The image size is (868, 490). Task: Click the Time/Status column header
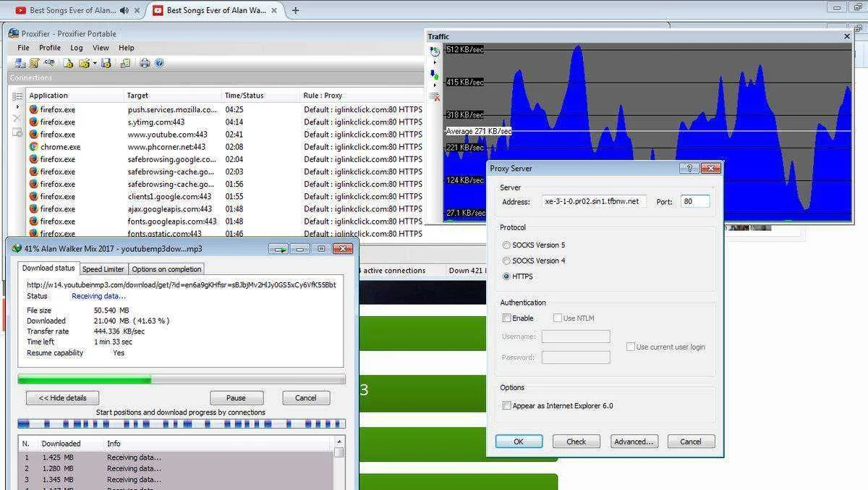coord(260,96)
